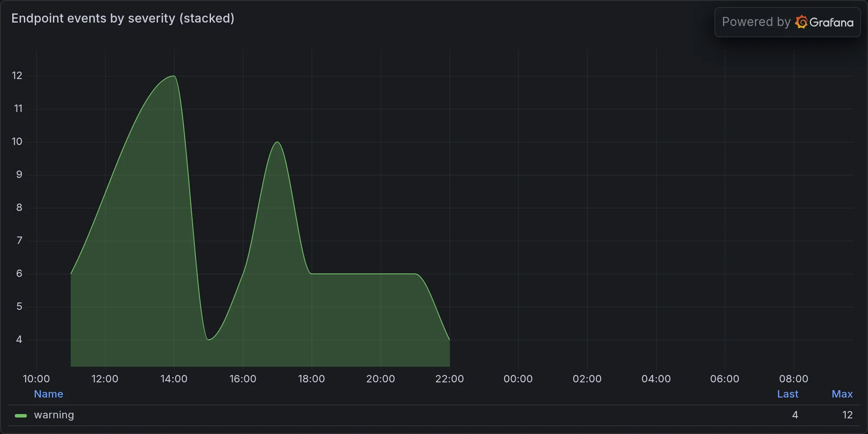The image size is (868, 434).
Task: Click the second peak near 17:00
Action: (x=277, y=142)
